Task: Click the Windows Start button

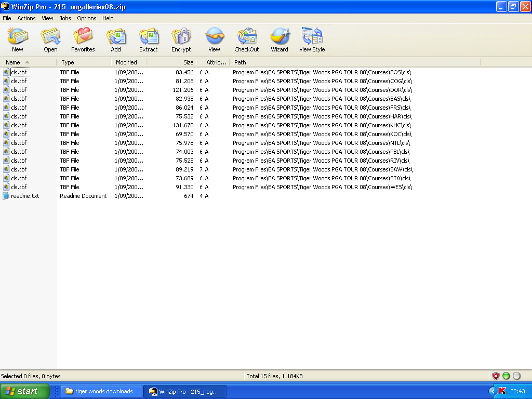Action: [25, 391]
